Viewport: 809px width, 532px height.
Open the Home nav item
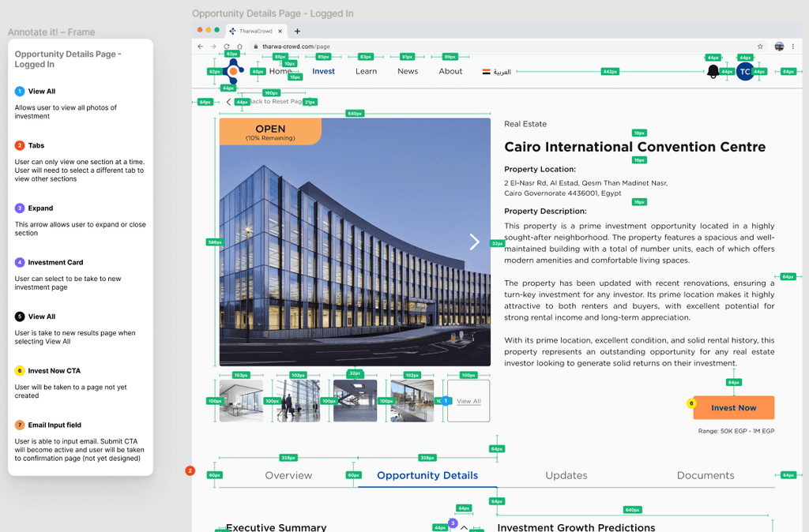280,71
